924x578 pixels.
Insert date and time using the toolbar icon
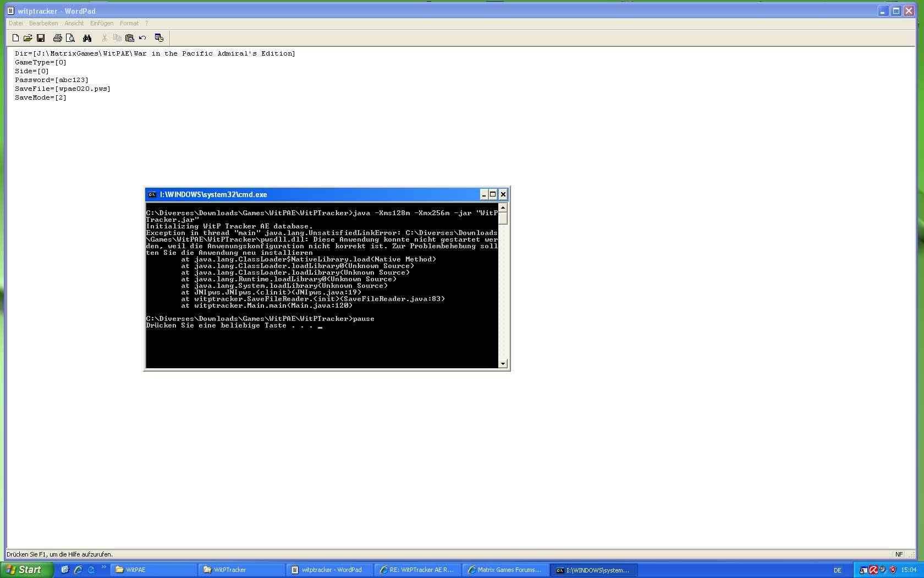tap(159, 38)
